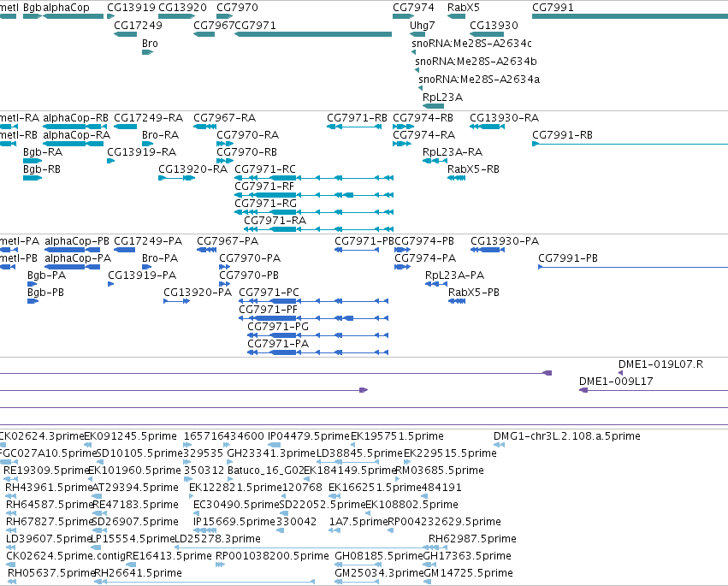Select the CG7970-RA transcript label

[248, 135]
